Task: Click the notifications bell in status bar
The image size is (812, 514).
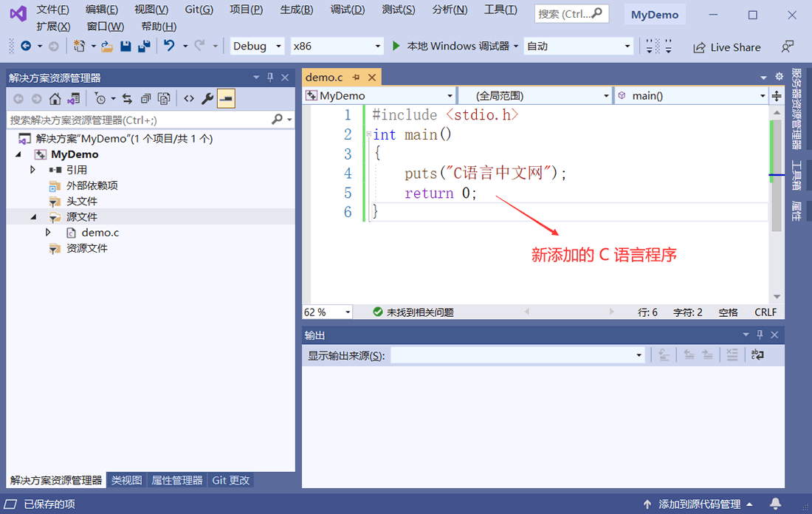Action: click(x=775, y=503)
